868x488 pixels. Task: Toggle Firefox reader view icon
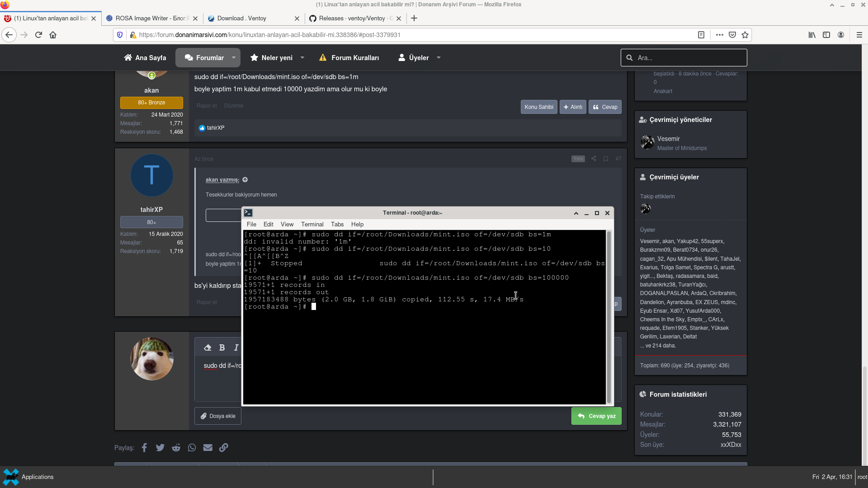pos(701,35)
